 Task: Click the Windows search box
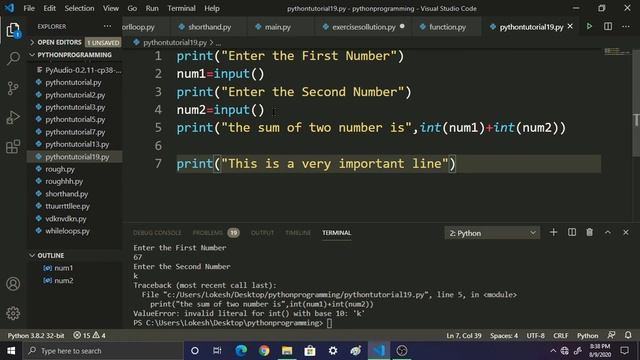tap(102, 351)
